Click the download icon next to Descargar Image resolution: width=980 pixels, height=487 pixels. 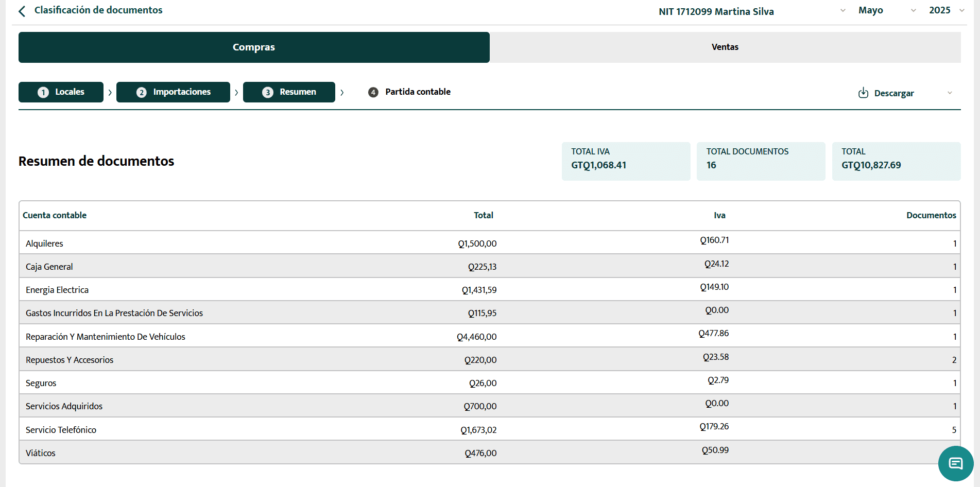[x=863, y=93]
